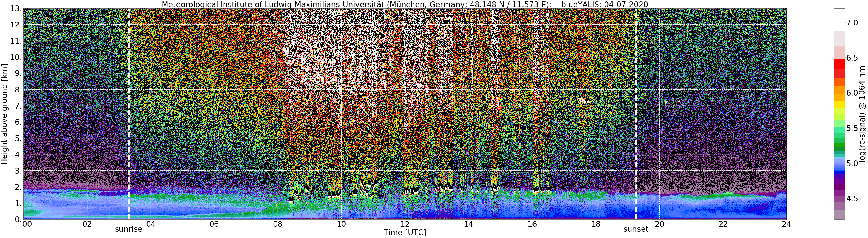Click the time axis tick '20'
Image resolution: width=868 pixels, height=238 pixels.
[x=659, y=224]
